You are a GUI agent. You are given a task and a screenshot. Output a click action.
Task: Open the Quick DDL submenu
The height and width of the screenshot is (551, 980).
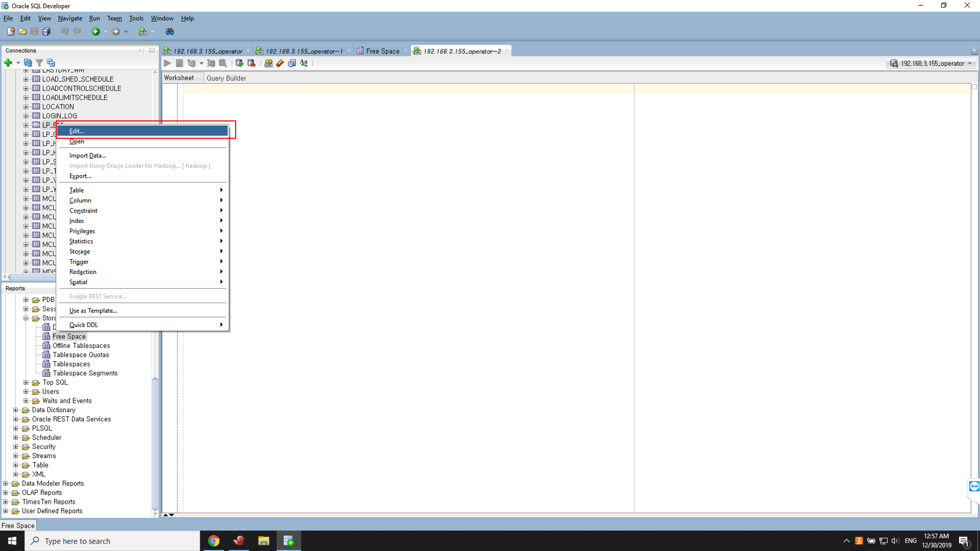(143, 325)
